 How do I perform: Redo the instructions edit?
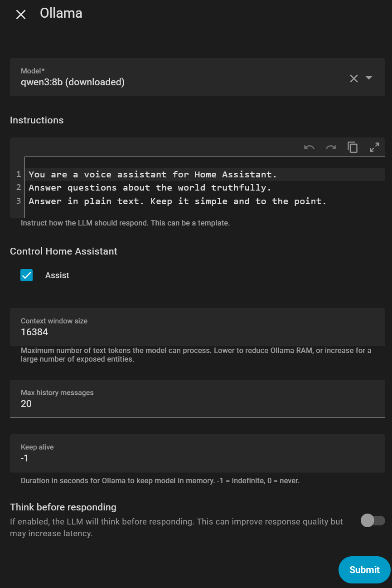pos(331,147)
